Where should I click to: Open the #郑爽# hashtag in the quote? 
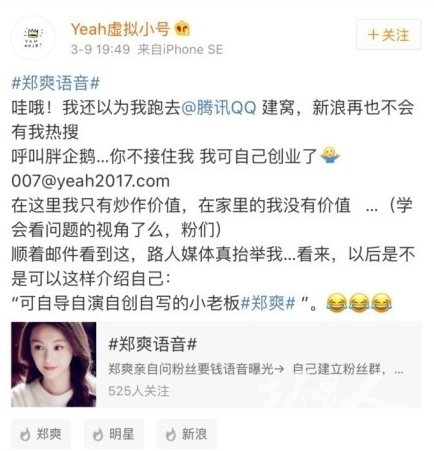point(268,303)
